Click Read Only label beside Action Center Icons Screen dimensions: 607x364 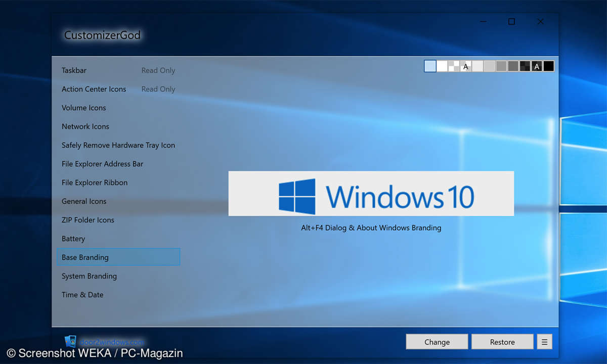pyautogui.click(x=158, y=89)
